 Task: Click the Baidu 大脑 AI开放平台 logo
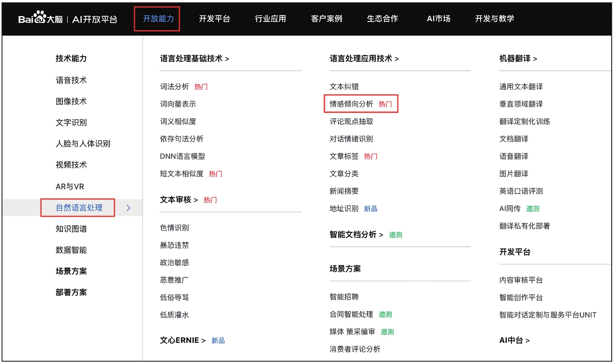click(68, 19)
